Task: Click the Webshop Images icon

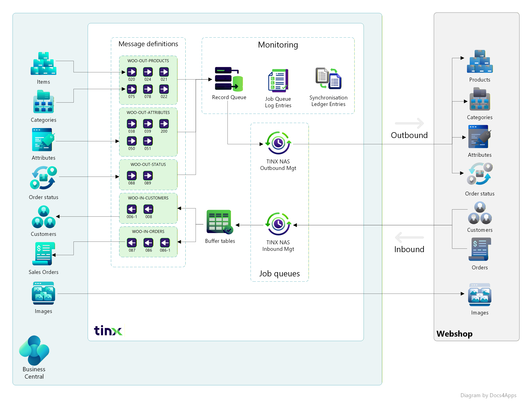Action: 480,295
